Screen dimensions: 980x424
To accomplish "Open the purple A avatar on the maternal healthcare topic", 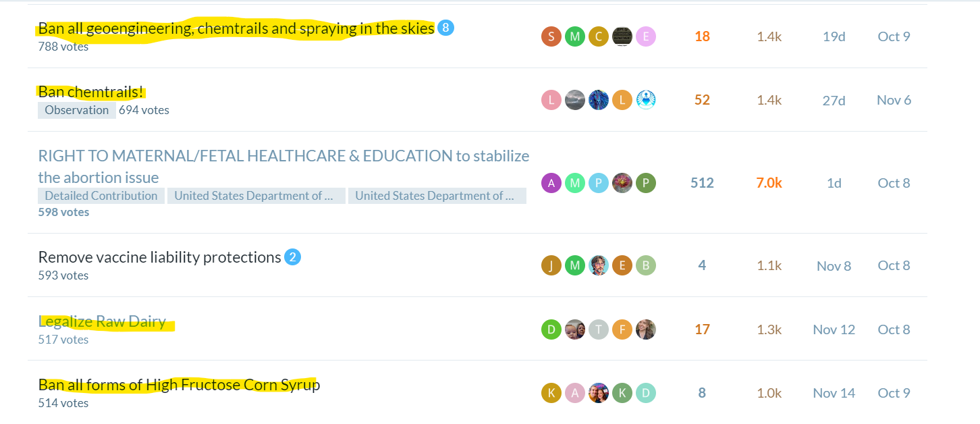I will click(x=551, y=183).
